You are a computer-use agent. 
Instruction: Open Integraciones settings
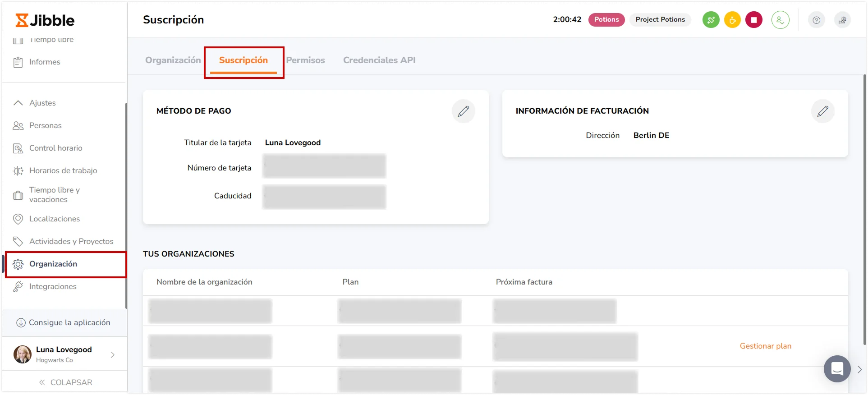[53, 286]
